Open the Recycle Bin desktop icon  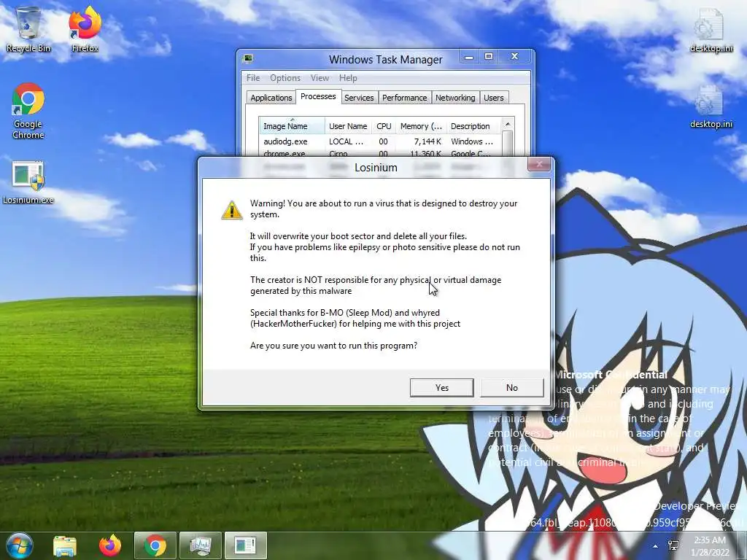(x=28, y=29)
